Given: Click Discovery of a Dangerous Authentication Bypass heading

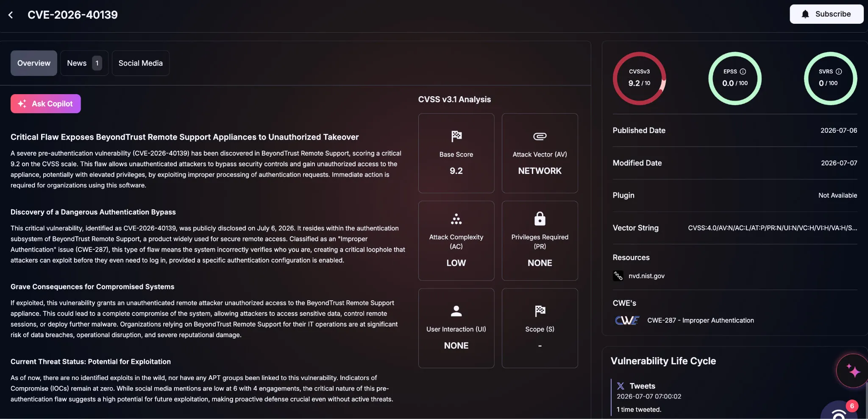Looking at the screenshot, I should pos(93,212).
